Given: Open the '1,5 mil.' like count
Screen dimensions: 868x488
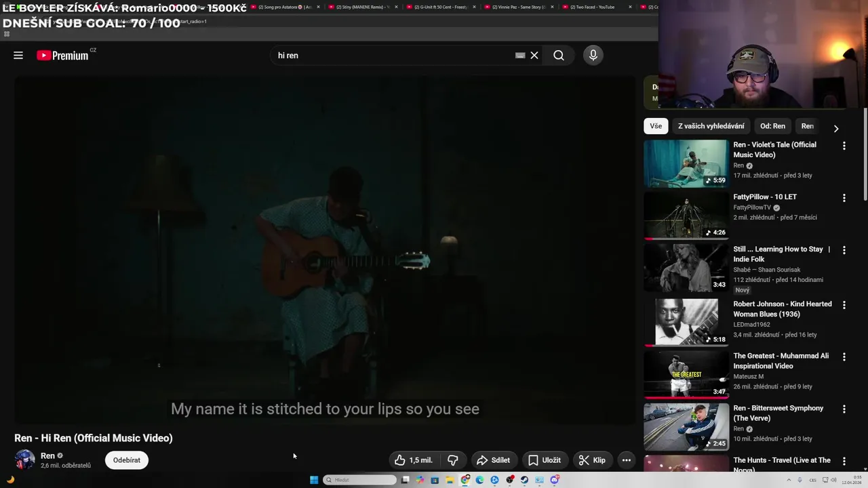Looking at the screenshot, I should point(420,460).
